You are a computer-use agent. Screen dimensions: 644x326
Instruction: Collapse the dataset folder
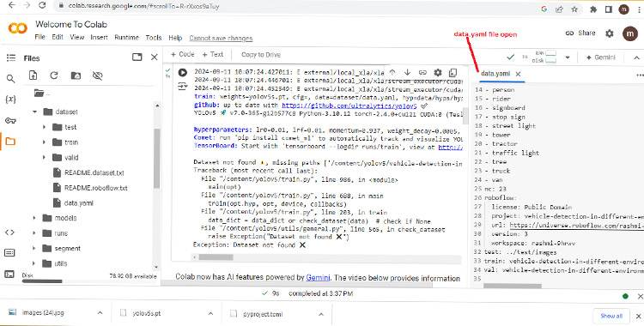coord(34,112)
